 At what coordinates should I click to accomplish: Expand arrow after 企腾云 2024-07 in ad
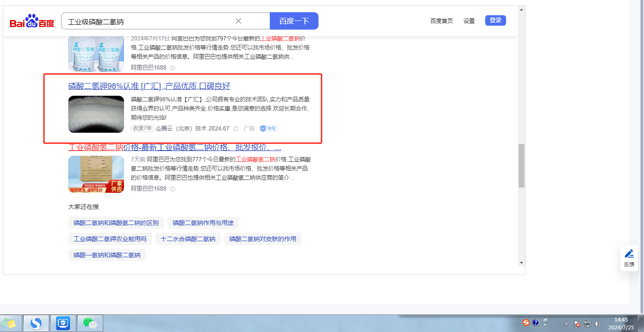pyautogui.click(x=235, y=129)
